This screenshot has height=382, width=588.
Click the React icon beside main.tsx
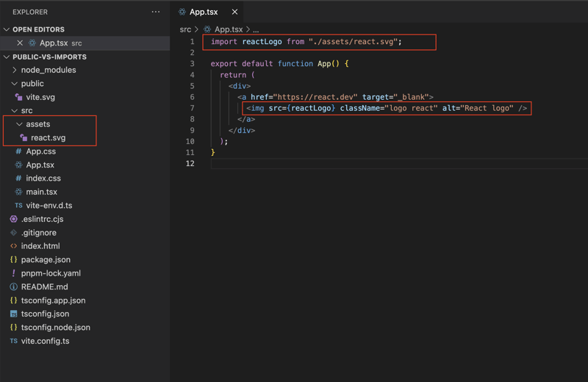click(x=18, y=192)
